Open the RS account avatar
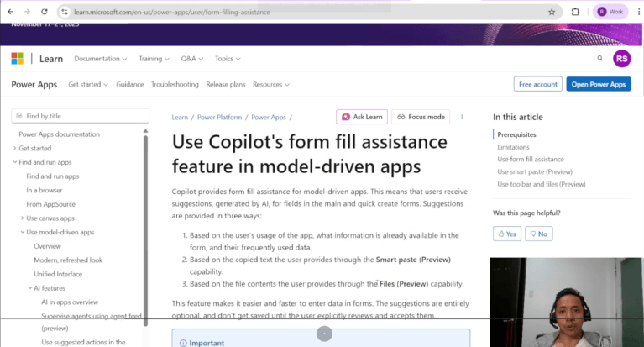 [622, 58]
